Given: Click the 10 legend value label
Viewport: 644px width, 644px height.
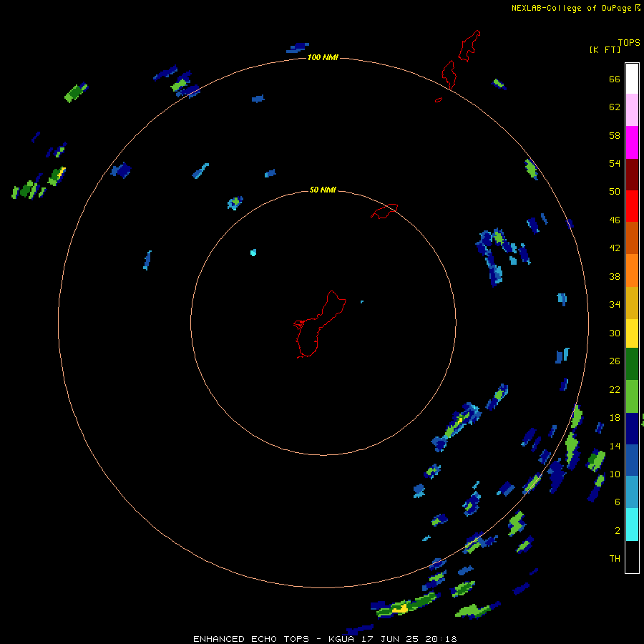Looking at the screenshot, I should pyautogui.click(x=615, y=474).
